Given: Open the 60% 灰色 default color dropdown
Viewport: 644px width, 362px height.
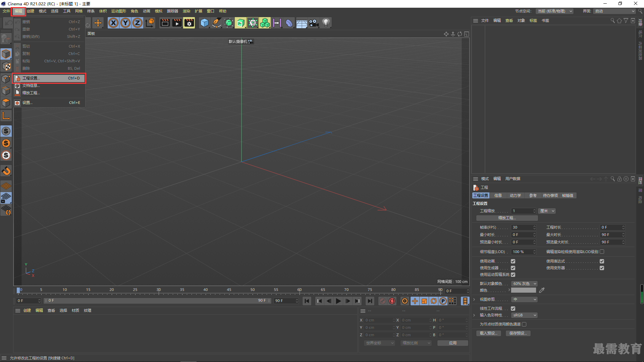Looking at the screenshot, I should point(524,284).
